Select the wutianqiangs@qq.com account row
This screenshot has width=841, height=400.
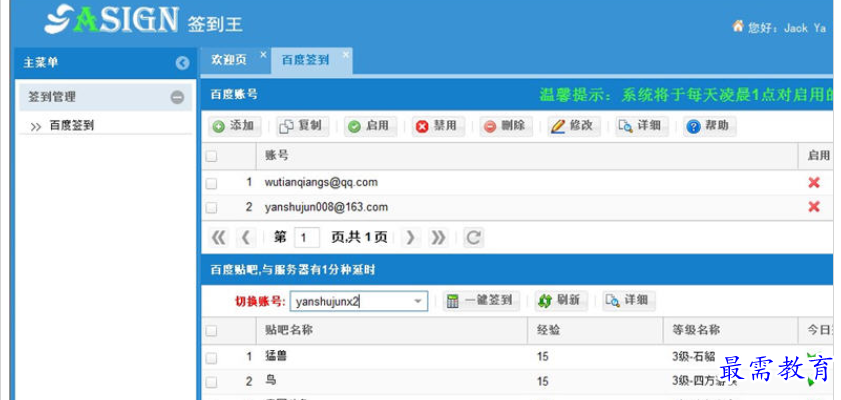[x=518, y=183]
